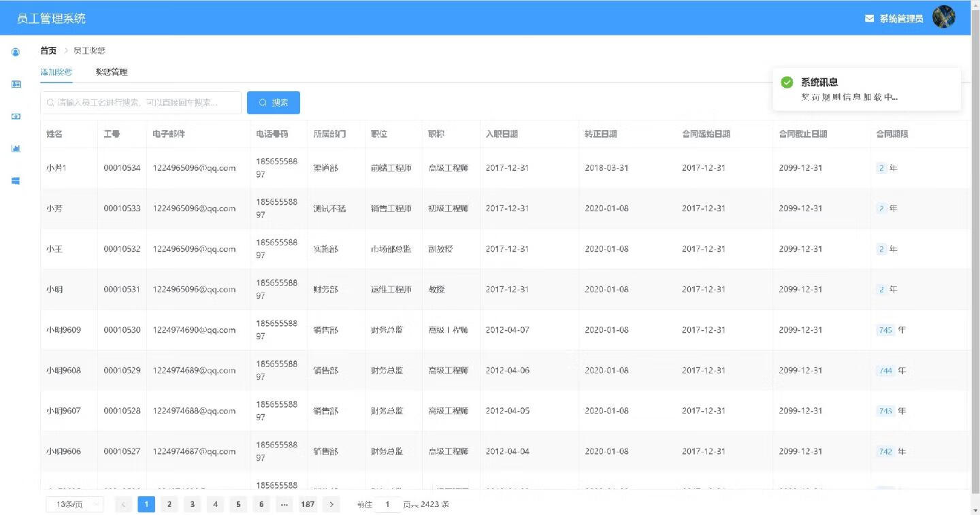Go to next page with right chevron

(x=331, y=504)
